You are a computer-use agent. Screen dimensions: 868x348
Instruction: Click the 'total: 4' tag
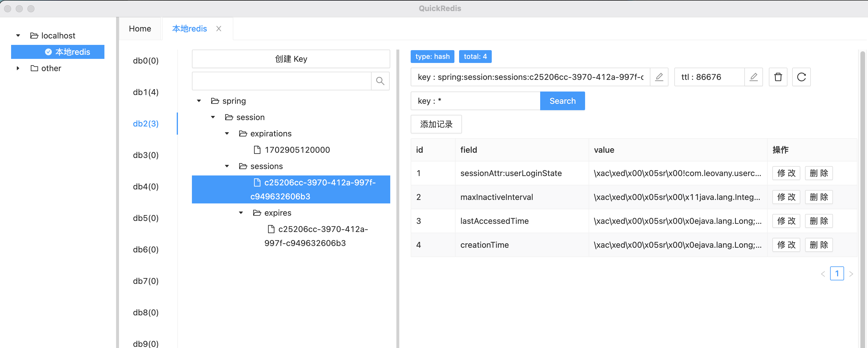tap(475, 57)
